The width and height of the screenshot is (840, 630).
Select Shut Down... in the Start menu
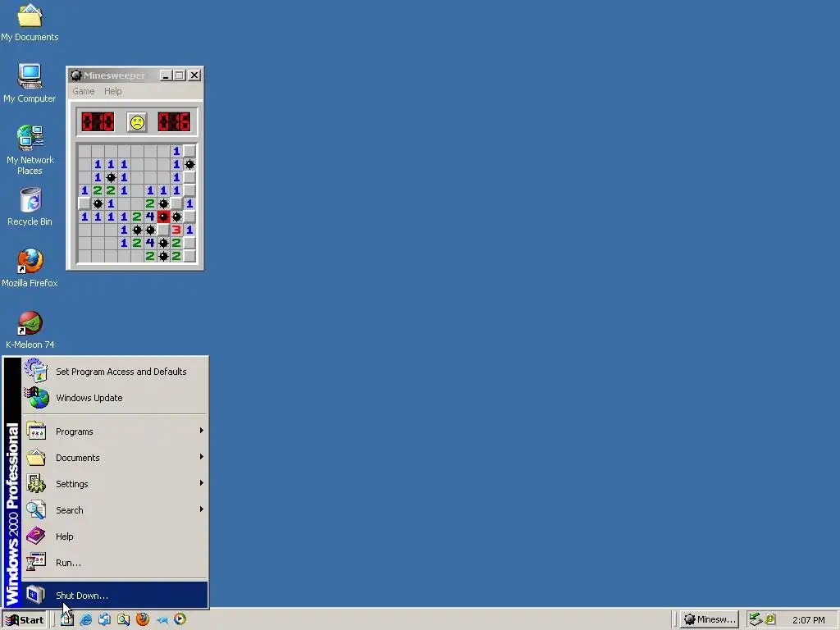115,596
